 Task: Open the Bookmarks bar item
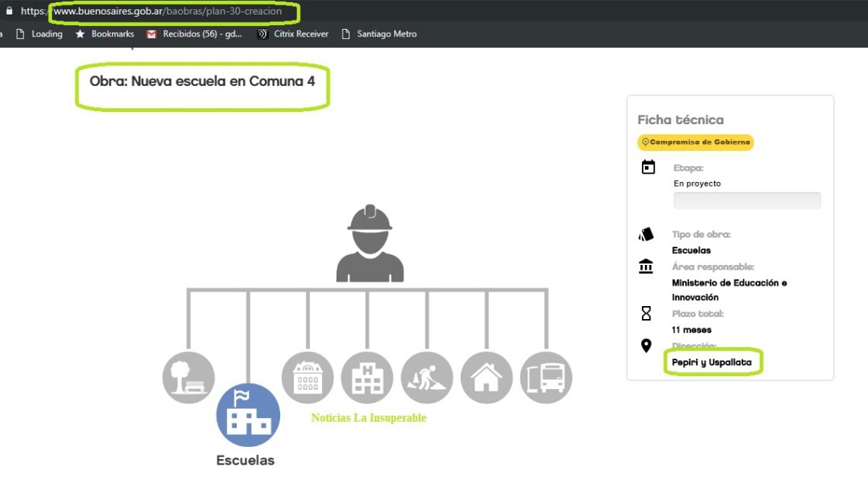click(x=104, y=34)
